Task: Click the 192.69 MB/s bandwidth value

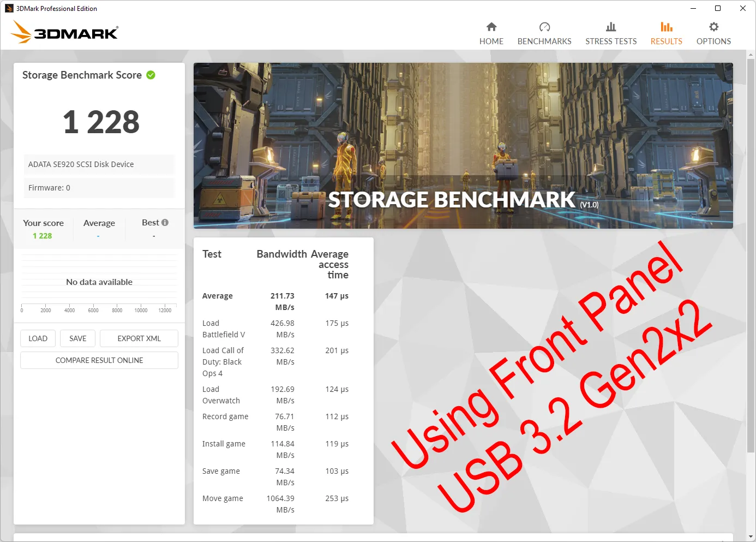Action: (x=283, y=395)
